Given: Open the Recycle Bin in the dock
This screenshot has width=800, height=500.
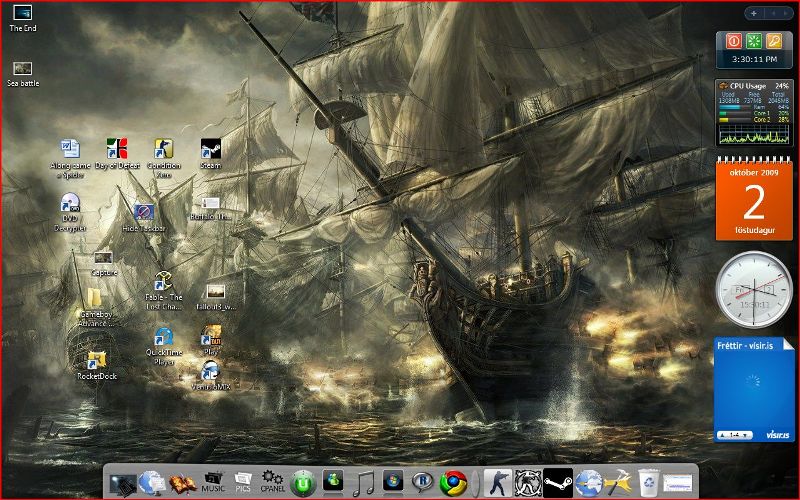Looking at the screenshot, I should pyautogui.click(x=648, y=483).
